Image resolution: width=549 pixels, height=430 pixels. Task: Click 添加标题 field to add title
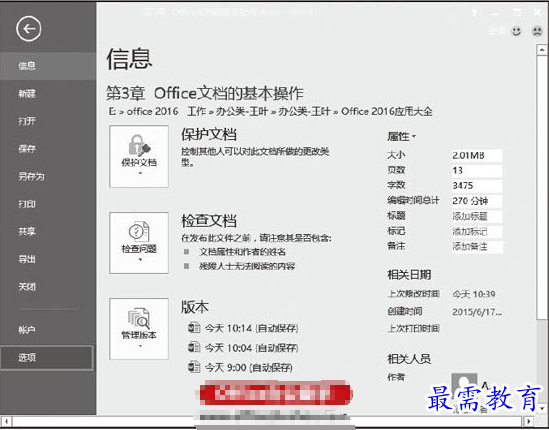pos(477,216)
